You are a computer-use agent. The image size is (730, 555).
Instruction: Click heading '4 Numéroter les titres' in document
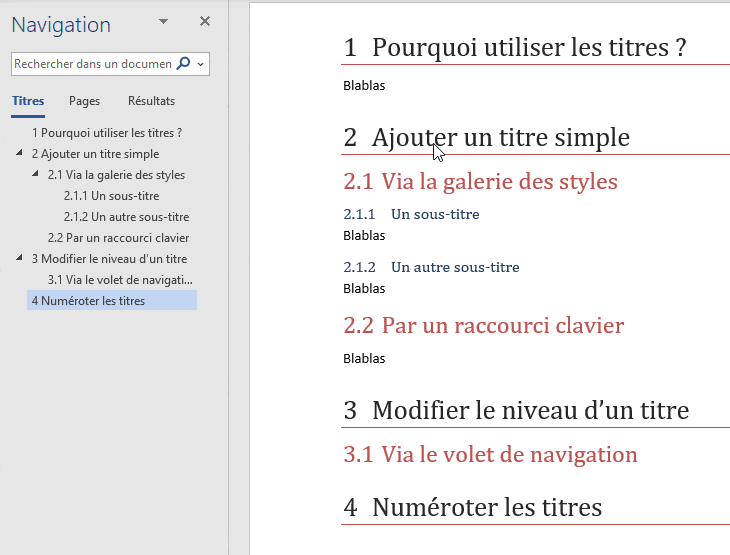[x=473, y=508]
